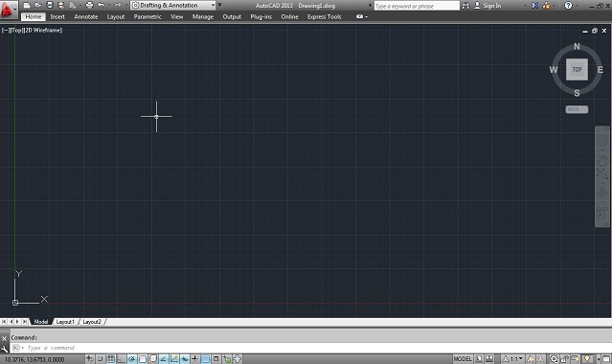Click the TOP face of ViewCube

click(577, 70)
